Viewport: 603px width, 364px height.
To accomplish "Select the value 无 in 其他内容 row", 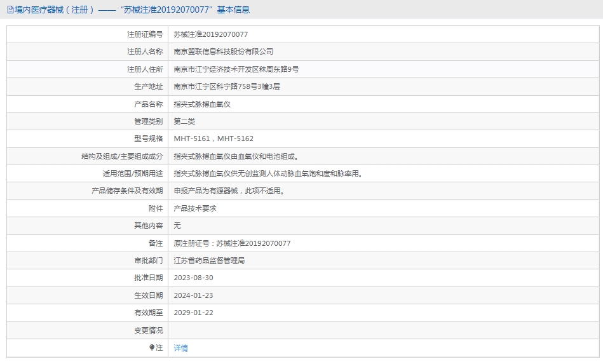I will click(177, 226).
